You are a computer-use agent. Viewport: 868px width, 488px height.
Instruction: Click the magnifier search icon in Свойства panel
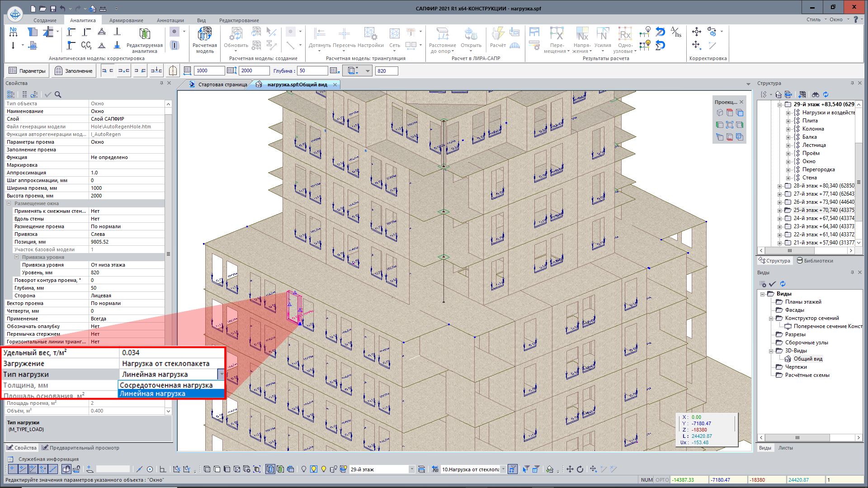pos(58,94)
